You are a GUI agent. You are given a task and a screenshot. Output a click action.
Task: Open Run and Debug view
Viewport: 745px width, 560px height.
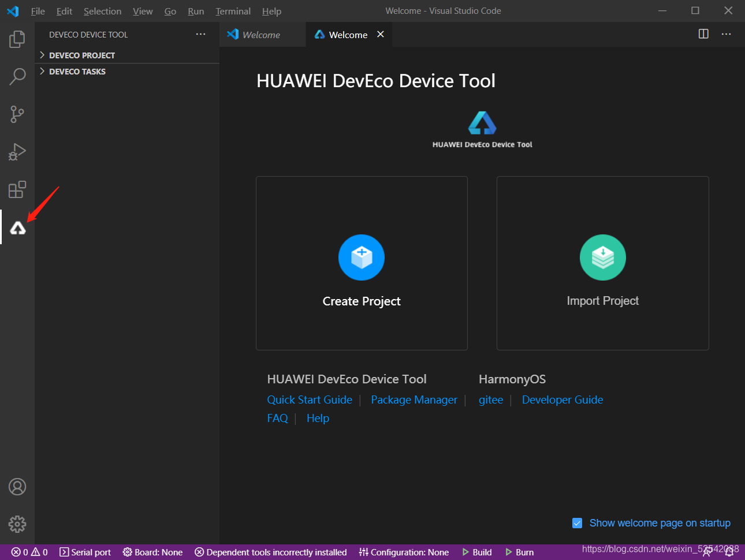click(x=17, y=152)
